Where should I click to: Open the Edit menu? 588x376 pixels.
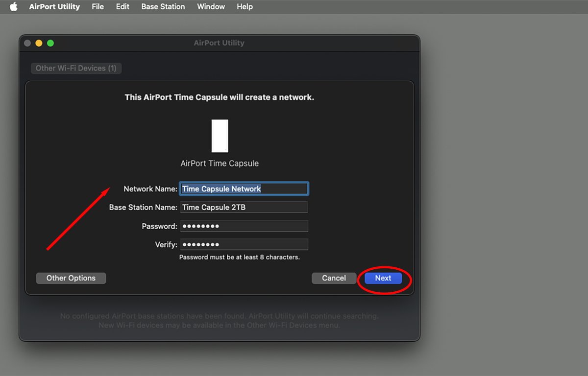(122, 7)
